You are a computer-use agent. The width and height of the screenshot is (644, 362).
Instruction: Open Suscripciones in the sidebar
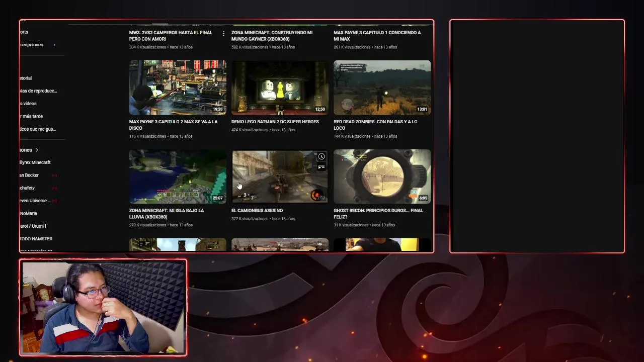pyautogui.click(x=32, y=45)
